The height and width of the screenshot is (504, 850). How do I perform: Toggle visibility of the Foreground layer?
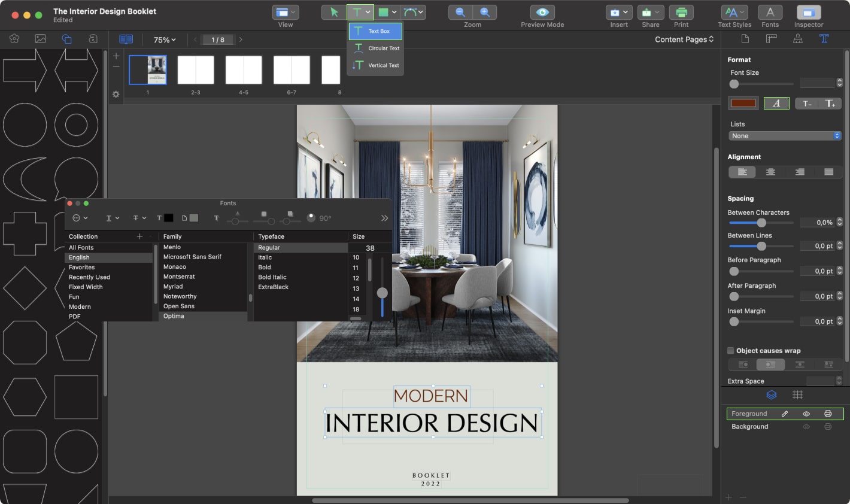806,414
